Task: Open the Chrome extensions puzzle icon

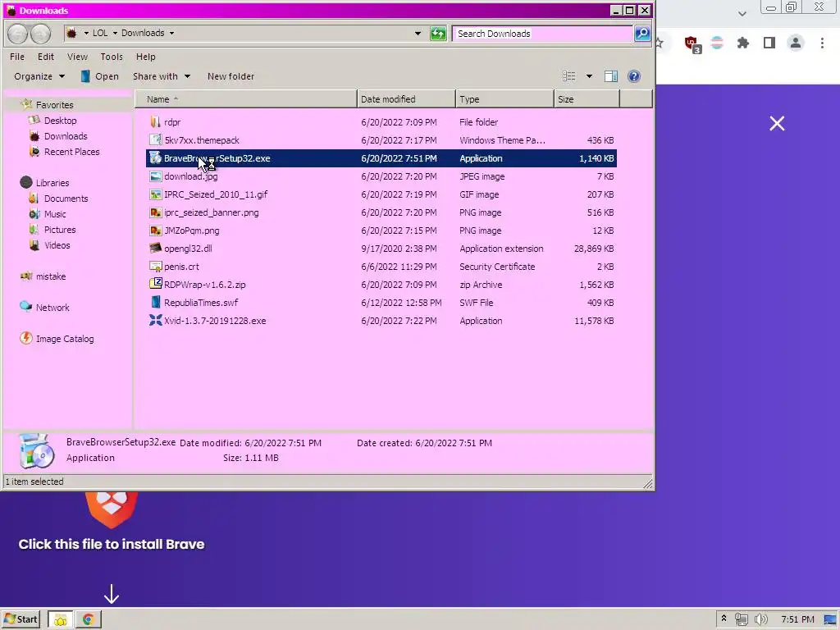Action: point(743,43)
